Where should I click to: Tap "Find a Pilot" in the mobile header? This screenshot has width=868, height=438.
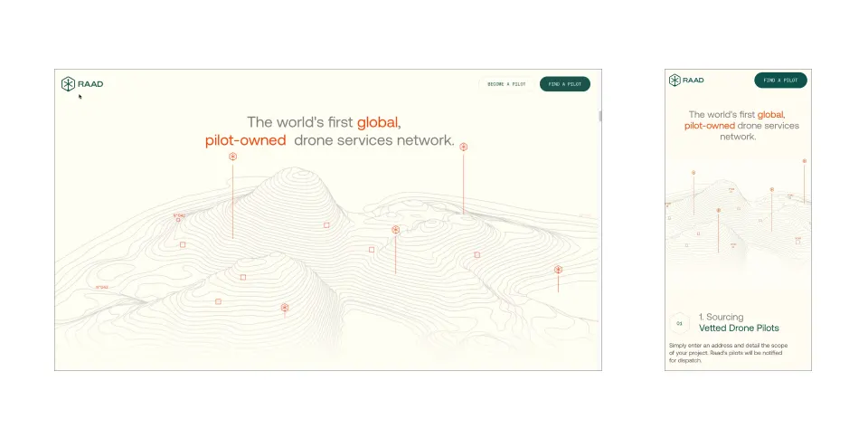point(780,81)
